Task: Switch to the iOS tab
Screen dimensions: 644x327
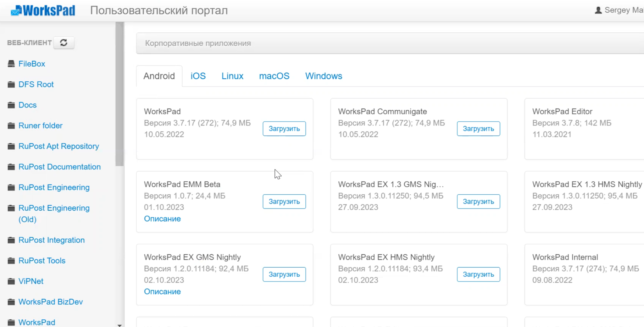Action: pyautogui.click(x=198, y=76)
